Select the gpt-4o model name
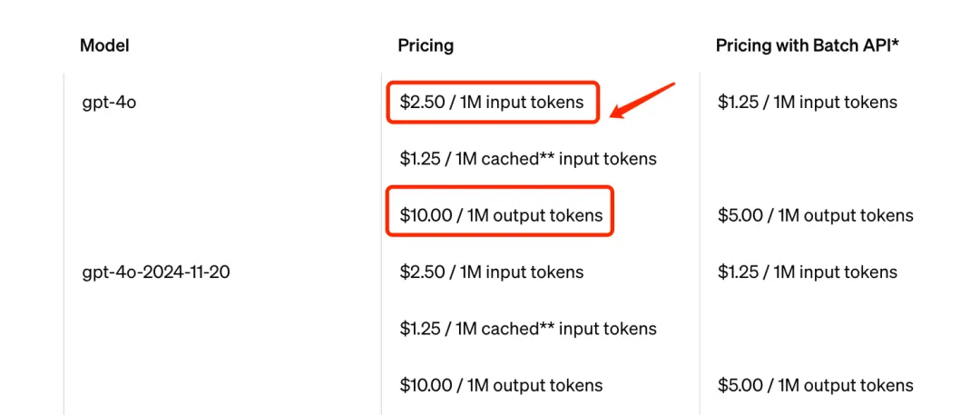This screenshot has height=415, width=980. 109,102
